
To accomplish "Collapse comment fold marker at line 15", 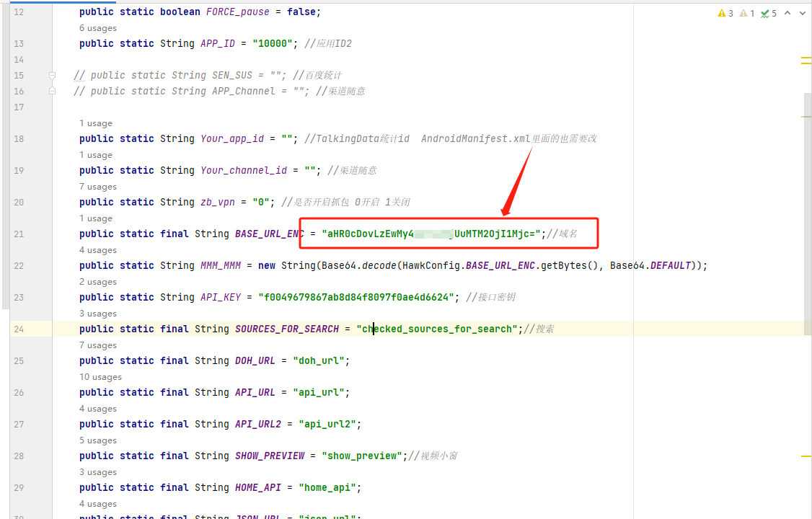I will [x=53, y=76].
